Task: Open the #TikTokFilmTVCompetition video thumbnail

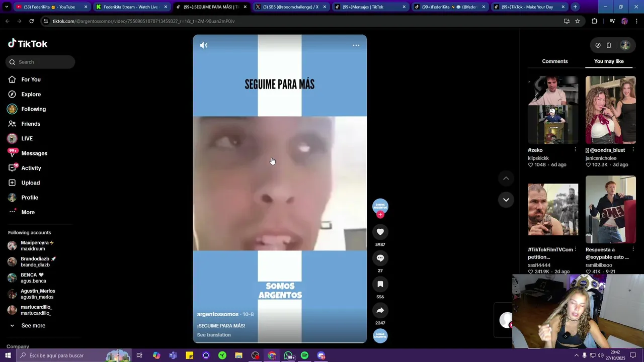Action: click(553, 210)
